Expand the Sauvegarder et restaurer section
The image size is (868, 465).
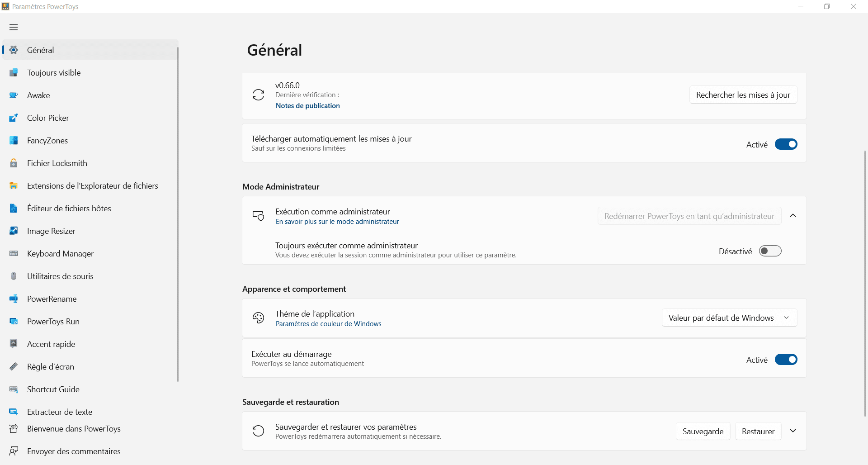pos(793,431)
